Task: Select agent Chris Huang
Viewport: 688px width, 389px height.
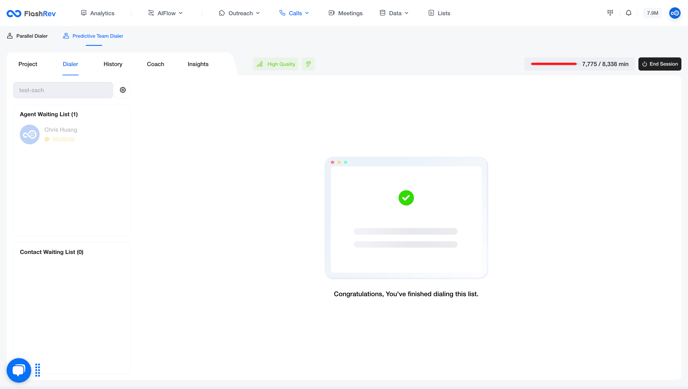Action: [x=61, y=130]
